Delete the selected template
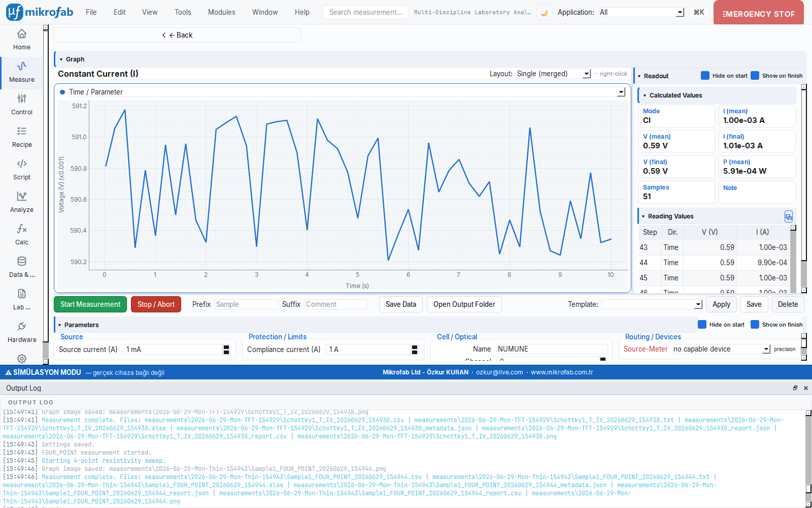The image size is (812, 508). [788, 304]
